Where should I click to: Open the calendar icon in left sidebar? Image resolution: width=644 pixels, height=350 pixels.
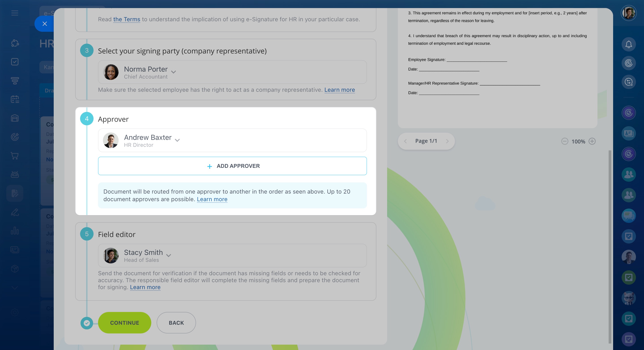15,99
